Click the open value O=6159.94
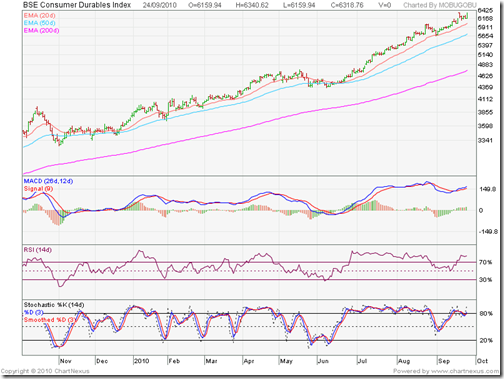 (205, 5)
